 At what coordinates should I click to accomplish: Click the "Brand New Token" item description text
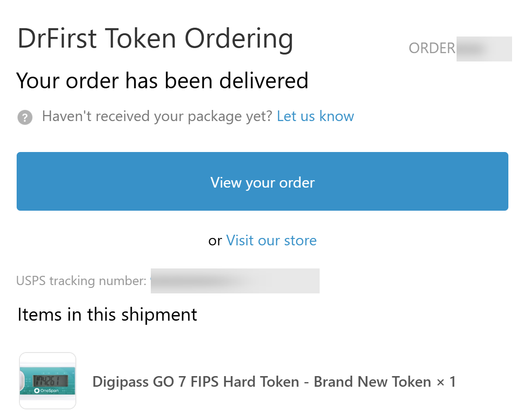click(x=372, y=382)
